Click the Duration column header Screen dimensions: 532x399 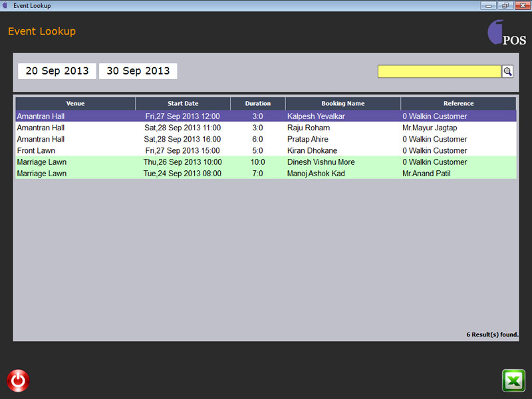pyautogui.click(x=258, y=104)
